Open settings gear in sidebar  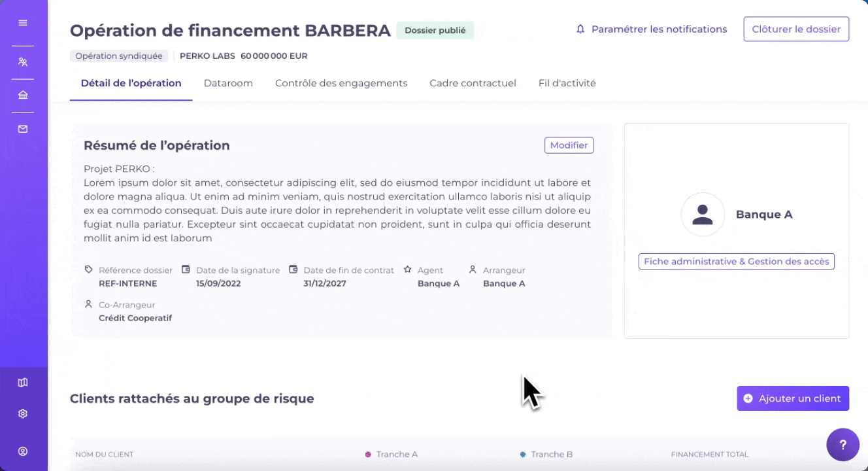[23, 414]
